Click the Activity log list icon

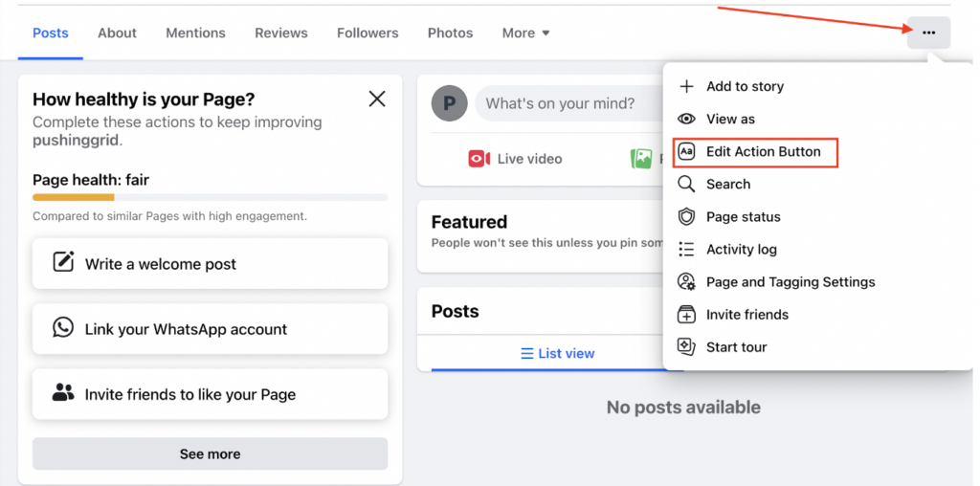click(x=686, y=250)
